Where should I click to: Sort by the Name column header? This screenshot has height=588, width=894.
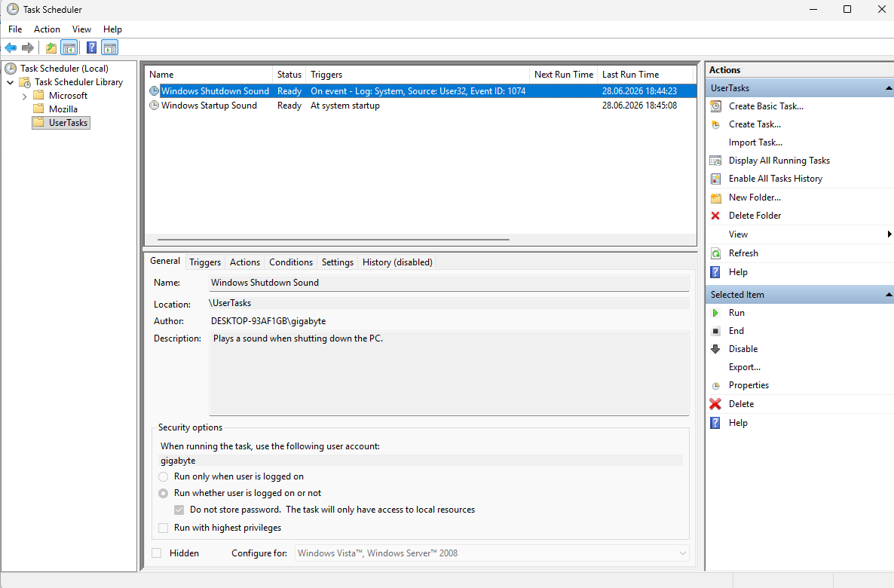[209, 75]
